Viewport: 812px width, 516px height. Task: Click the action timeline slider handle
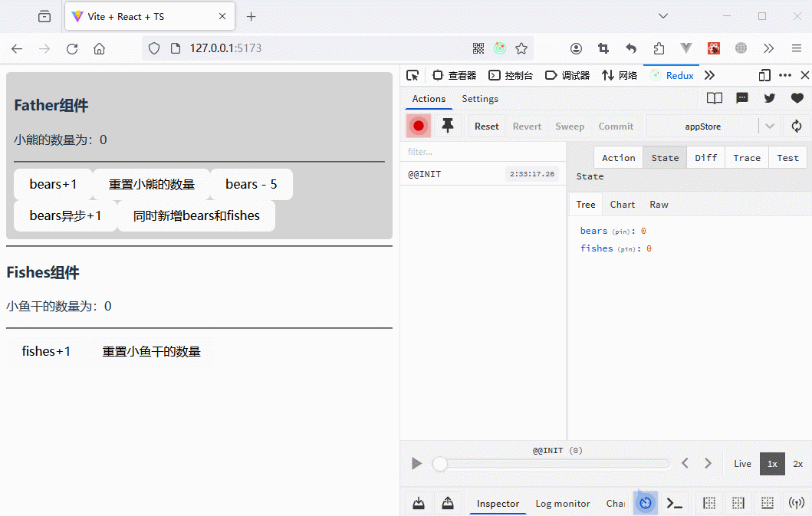(x=440, y=464)
